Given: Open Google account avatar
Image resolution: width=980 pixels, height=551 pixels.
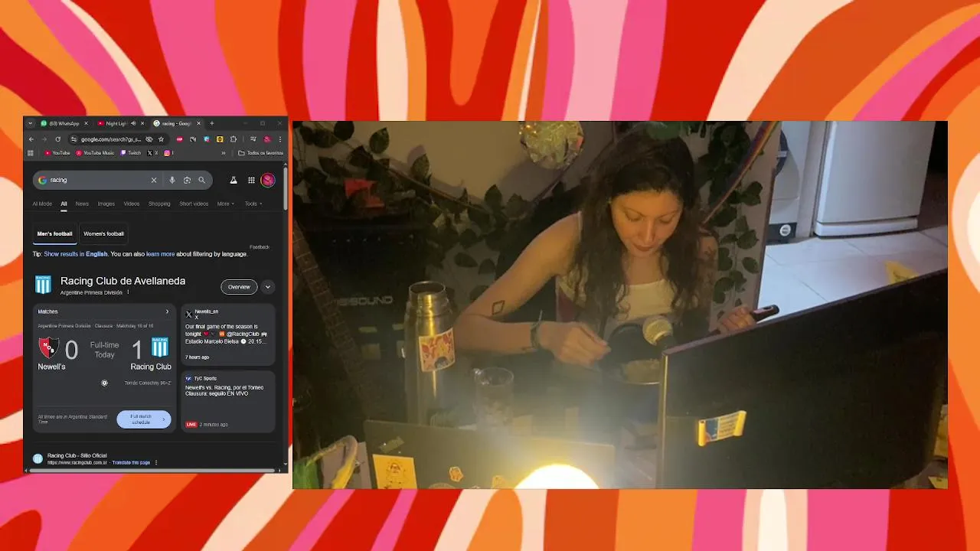Looking at the screenshot, I should point(268,180).
